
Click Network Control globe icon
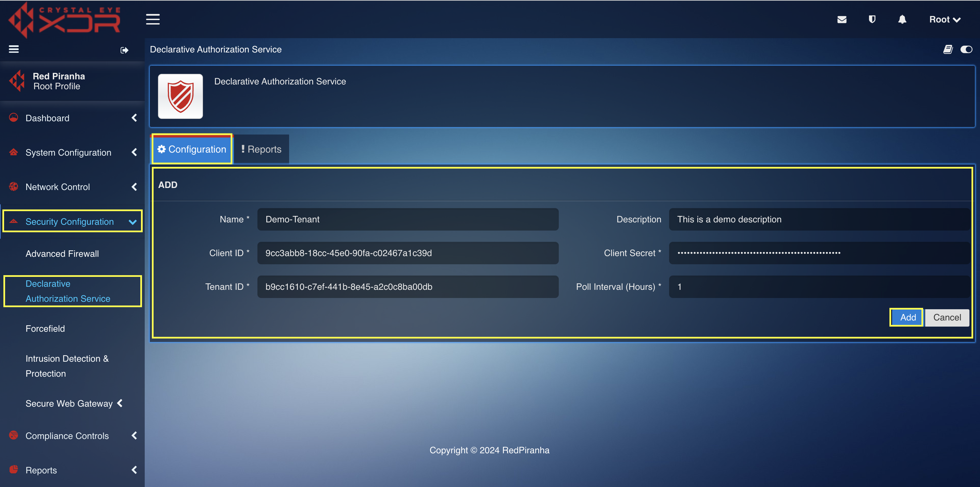[13, 186]
